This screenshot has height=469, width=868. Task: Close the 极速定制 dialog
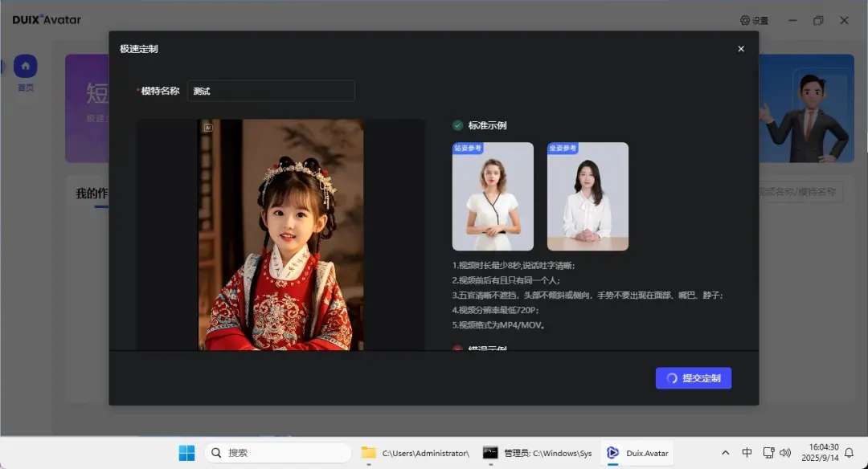[x=740, y=49]
